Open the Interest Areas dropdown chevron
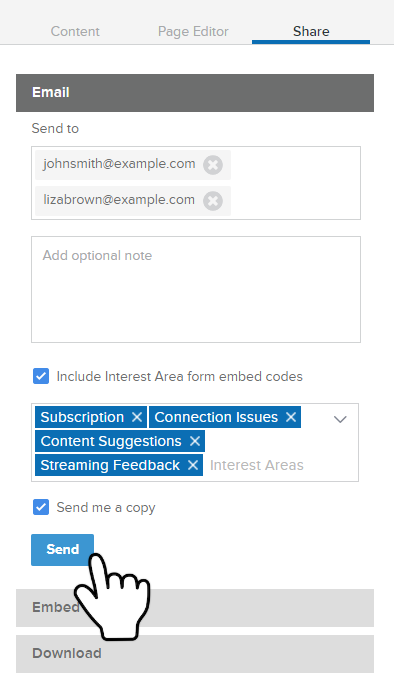This screenshot has height=689, width=394. pos(340,419)
